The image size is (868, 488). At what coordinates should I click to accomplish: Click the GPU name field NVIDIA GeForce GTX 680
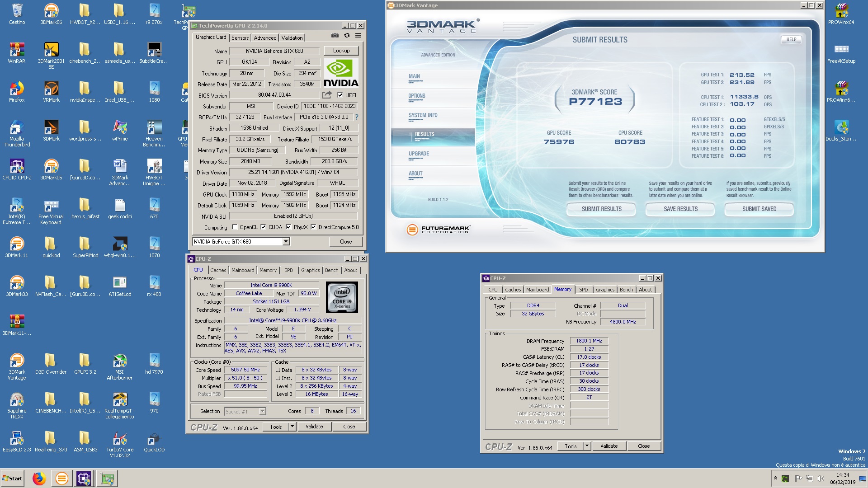[x=274, y=51]
